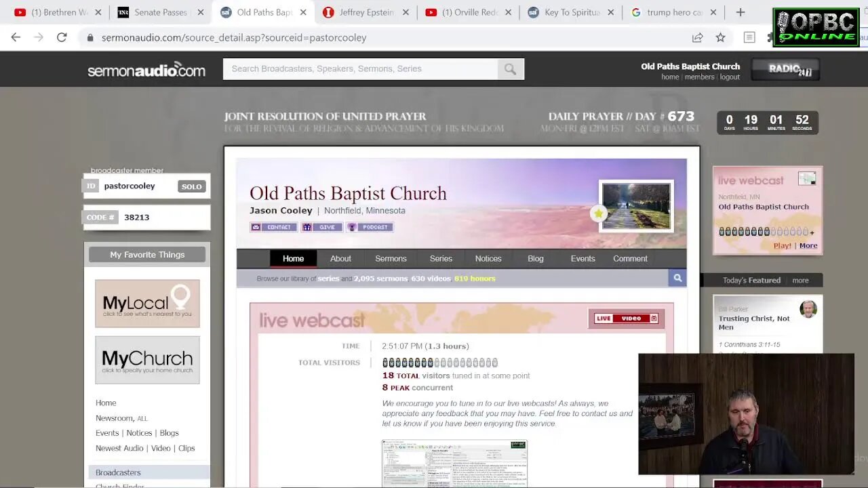Screen dimensions: 868x488
Task: Switch to Jeffrey Epstein tab
Action: 367,12
